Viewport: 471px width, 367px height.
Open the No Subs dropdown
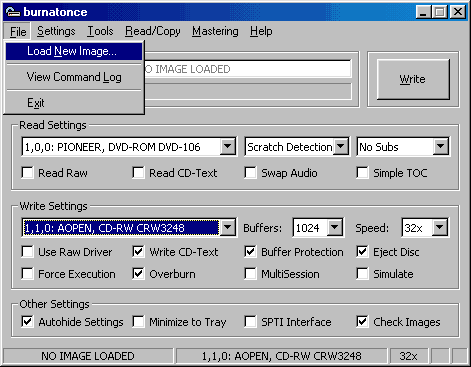pyautogui.click(x=440, y=146)
